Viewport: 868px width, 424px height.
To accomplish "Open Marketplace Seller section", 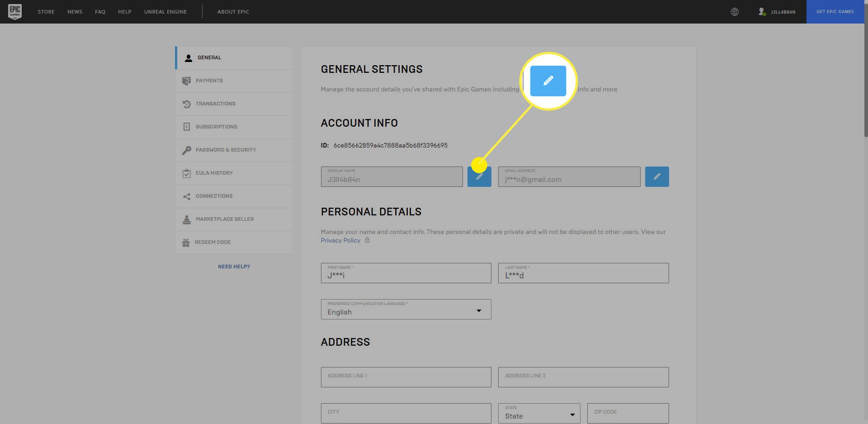I will click(234, 219).
